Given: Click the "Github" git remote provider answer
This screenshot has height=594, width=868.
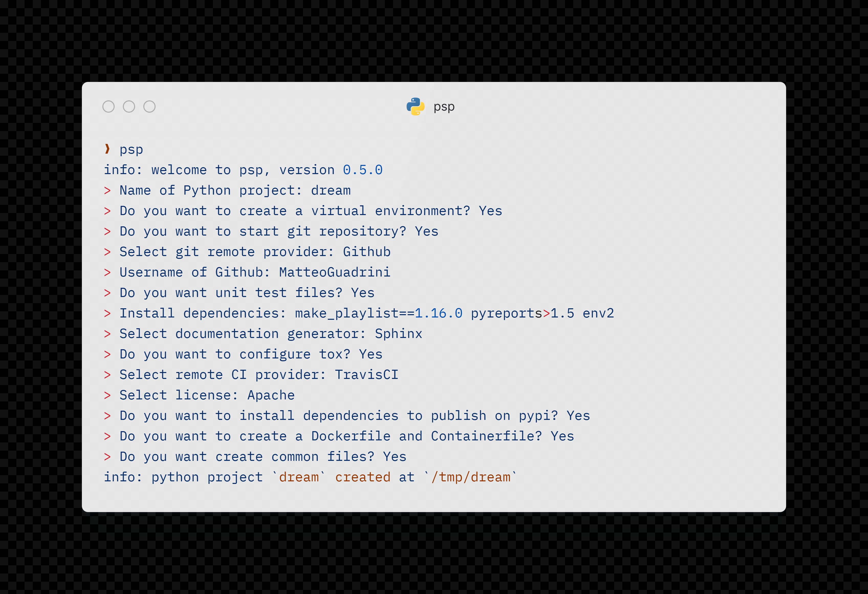Looking at the screenshot, I should 366,252.
